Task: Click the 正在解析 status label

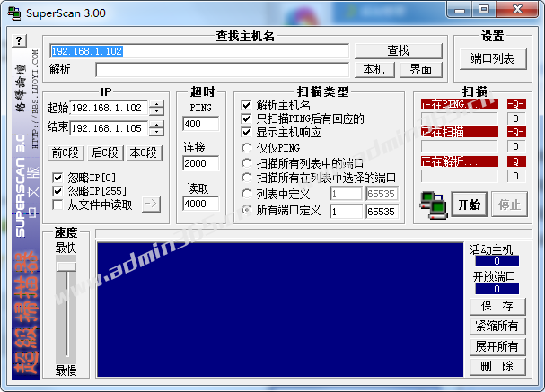Action: coord(460,161)
